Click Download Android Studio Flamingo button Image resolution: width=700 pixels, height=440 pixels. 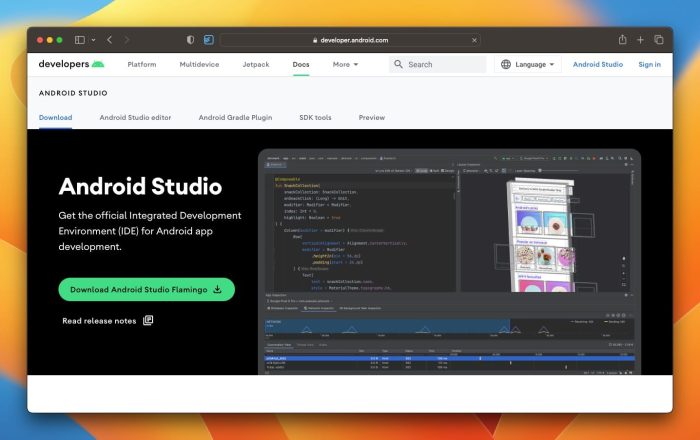coord(146,290)
